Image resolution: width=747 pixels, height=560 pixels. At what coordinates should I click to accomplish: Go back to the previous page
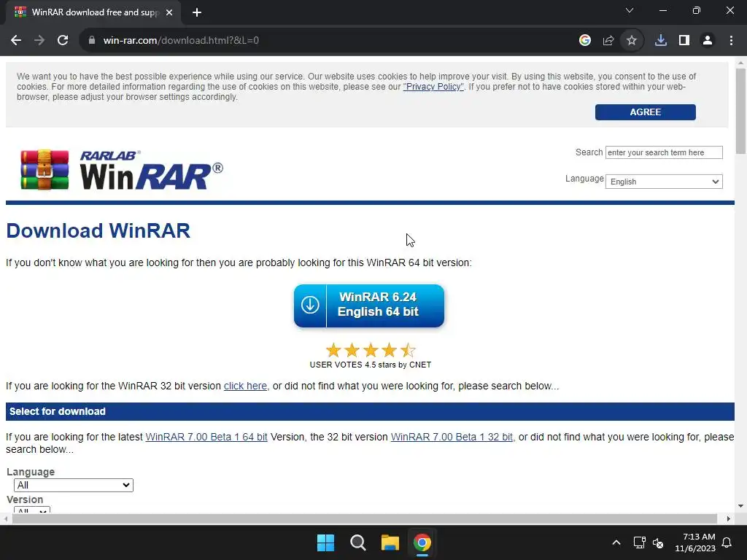[x=16, y=41]
